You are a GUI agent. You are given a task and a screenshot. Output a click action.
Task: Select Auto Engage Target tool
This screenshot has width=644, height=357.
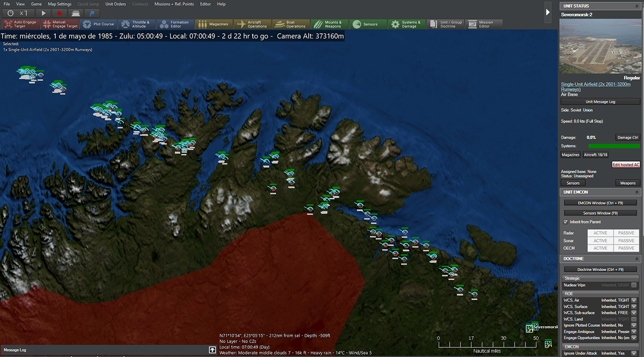coord(21,24)
